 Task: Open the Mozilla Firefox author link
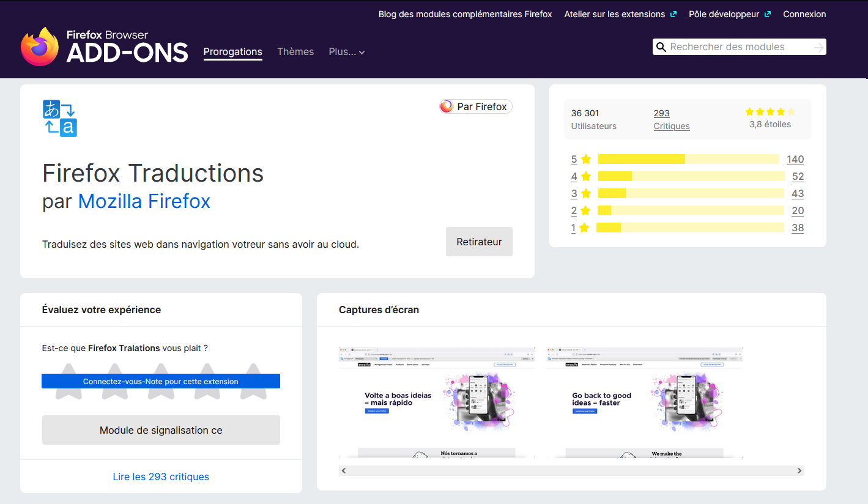pyautogui.click(x=144, y=201)
